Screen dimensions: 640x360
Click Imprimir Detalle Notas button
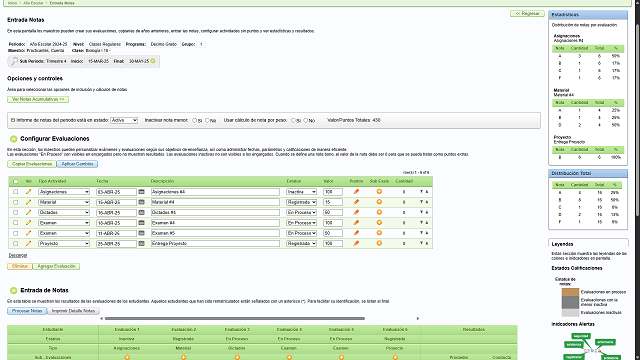pos(73,311)
